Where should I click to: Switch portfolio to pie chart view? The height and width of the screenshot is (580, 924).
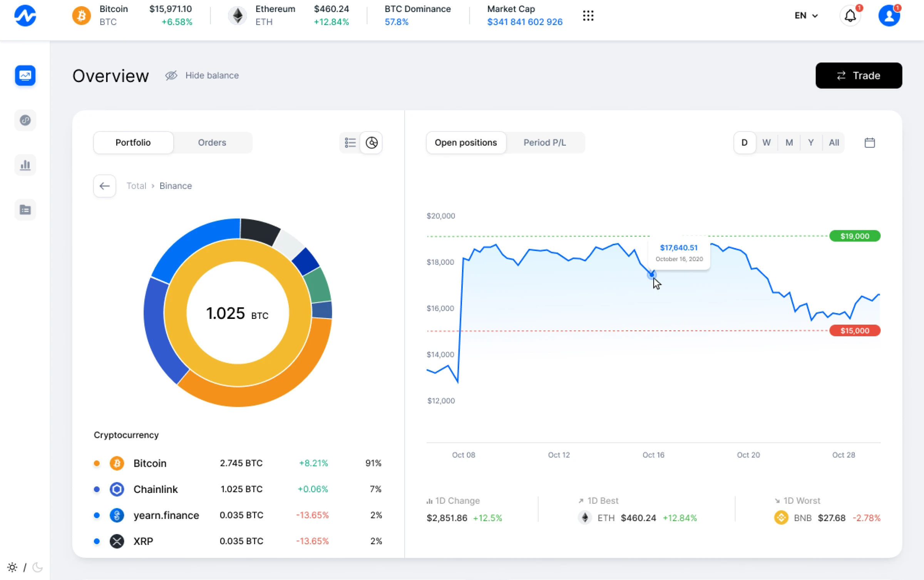point(372,142)
